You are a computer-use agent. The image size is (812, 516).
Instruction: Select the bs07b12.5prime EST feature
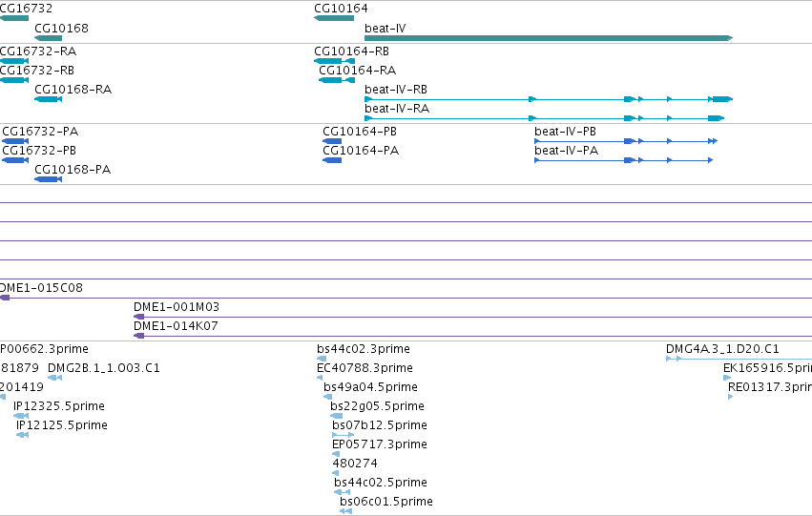[343, 435]
